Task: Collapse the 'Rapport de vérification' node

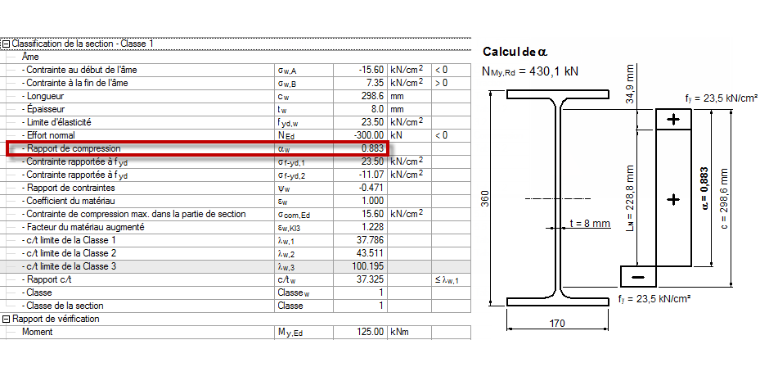Action: (6, 319)
